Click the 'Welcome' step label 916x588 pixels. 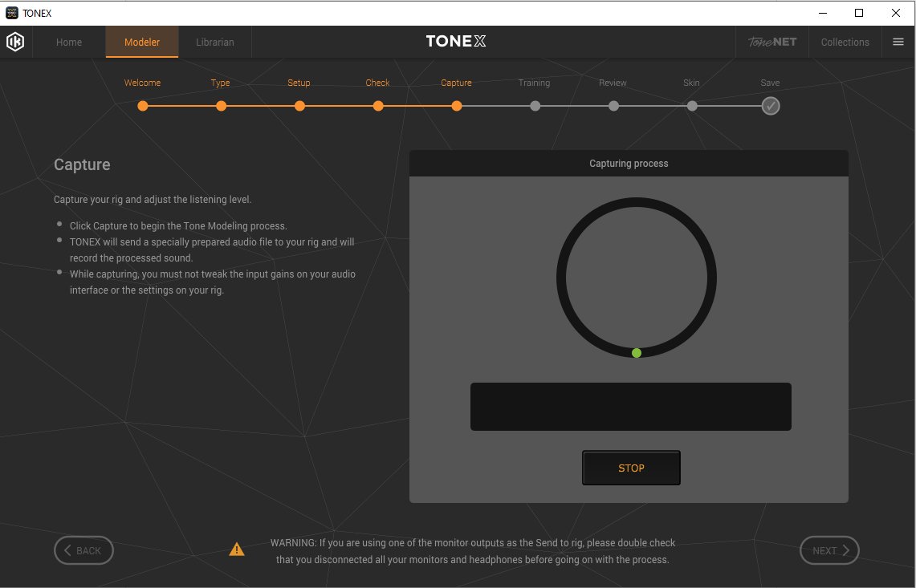click(x=143, y=83)
